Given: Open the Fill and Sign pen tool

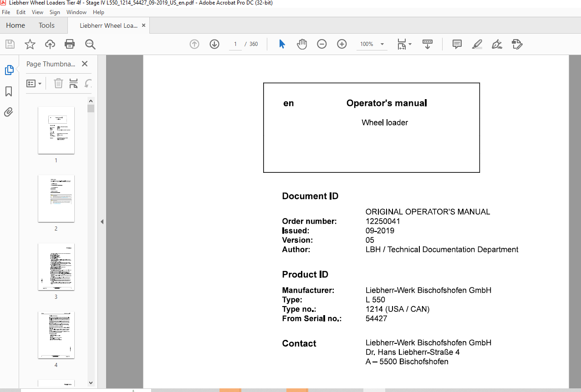Looking at the screenshot, I should pyautogui.click(x=497, y=44).
